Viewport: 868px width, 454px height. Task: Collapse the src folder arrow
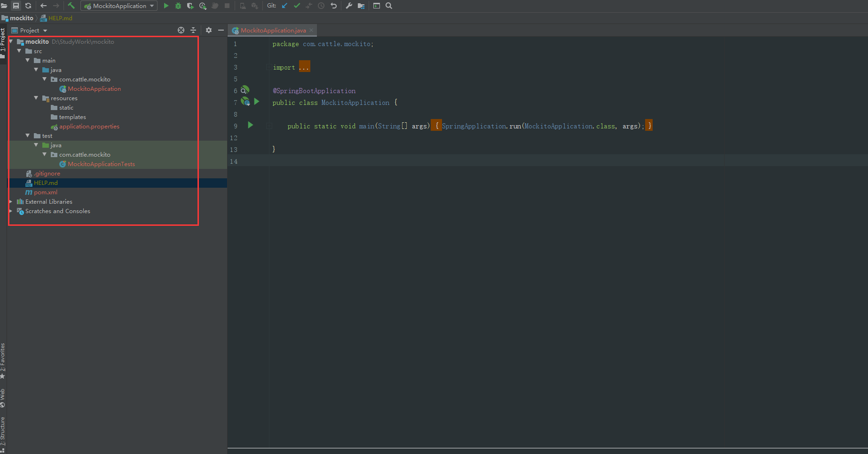tap(19, 51)
